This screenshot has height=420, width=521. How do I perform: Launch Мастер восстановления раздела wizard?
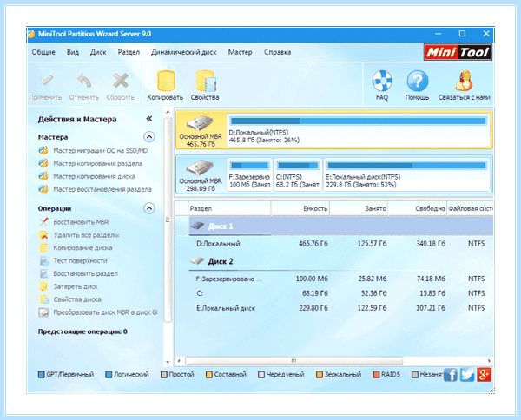(x=102, y=189)
